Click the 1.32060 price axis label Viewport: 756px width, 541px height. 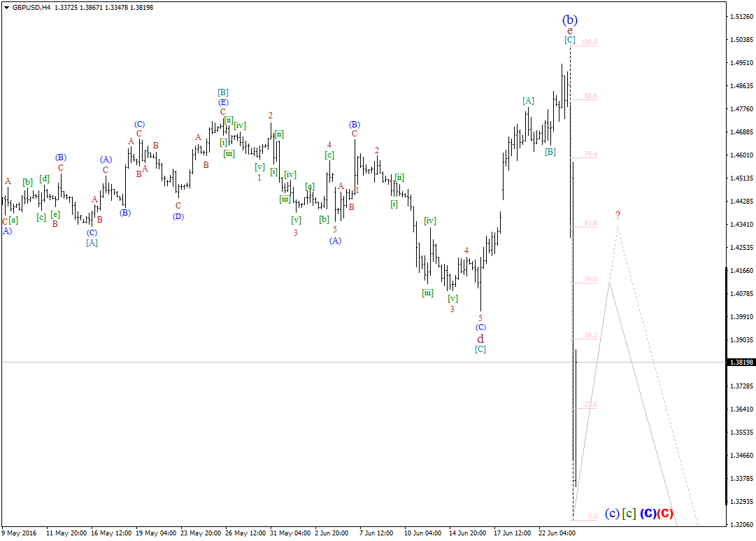741,525
